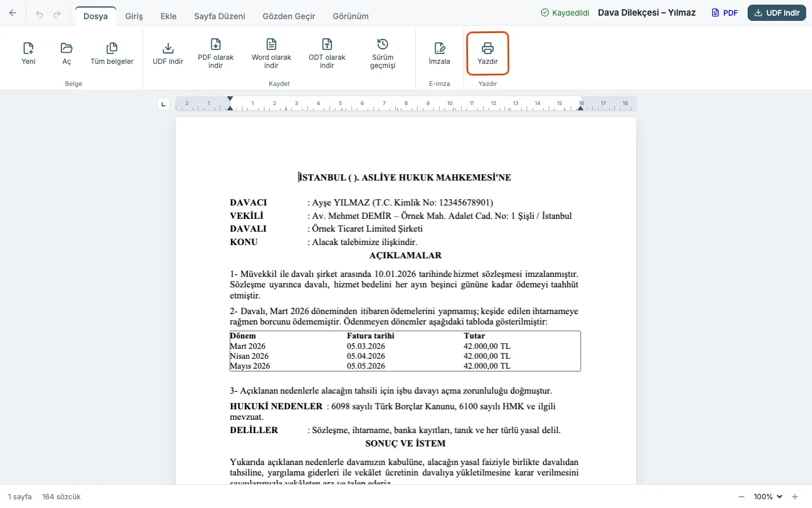Click the table cell Mart 2026
Image resolution: width=812 pixels, height=508 pixels.
tap(248, 346)
